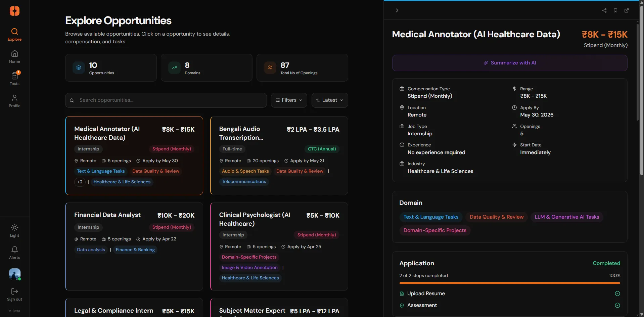Viewport: 644px width, 317px height.
Task: Click LLM & Generative AI Tasks domain chip
Action: click(x=567, y=217)
